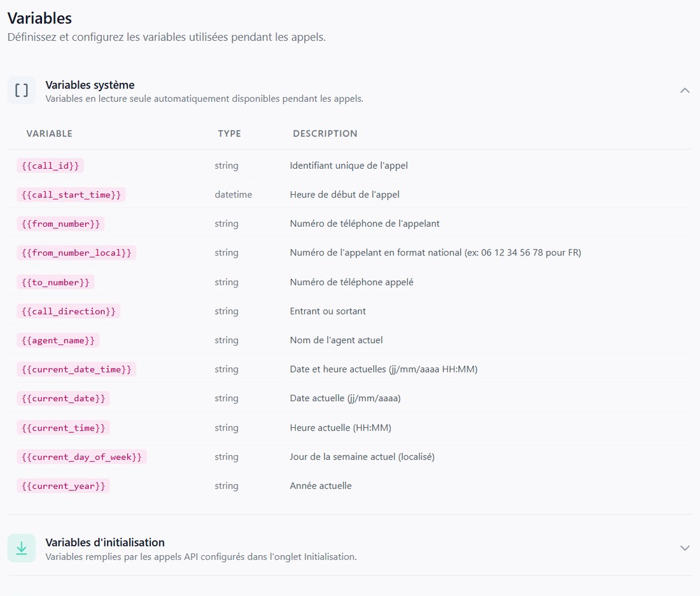This screenshot has height=596, width=700.
Task: Click description "Identifiant unique de l'appel"
Action: [349, 166]
